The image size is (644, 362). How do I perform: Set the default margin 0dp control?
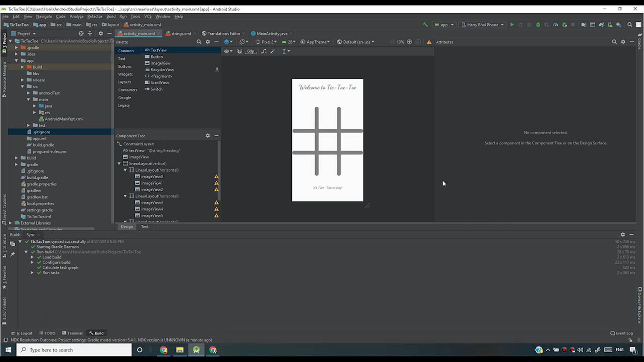click(251, 51)
